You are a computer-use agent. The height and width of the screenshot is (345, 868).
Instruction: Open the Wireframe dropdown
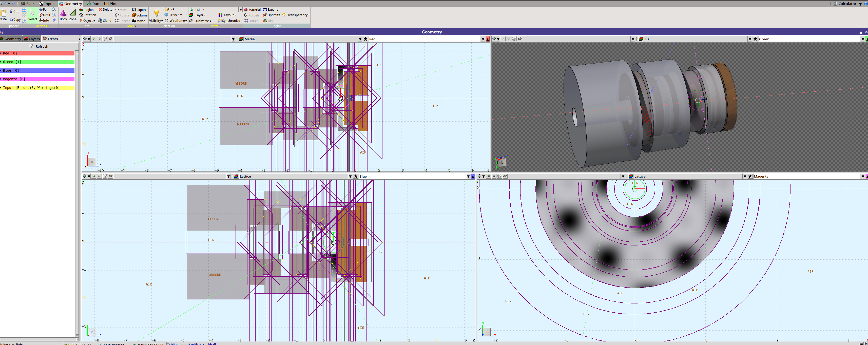tap(178, 21)
